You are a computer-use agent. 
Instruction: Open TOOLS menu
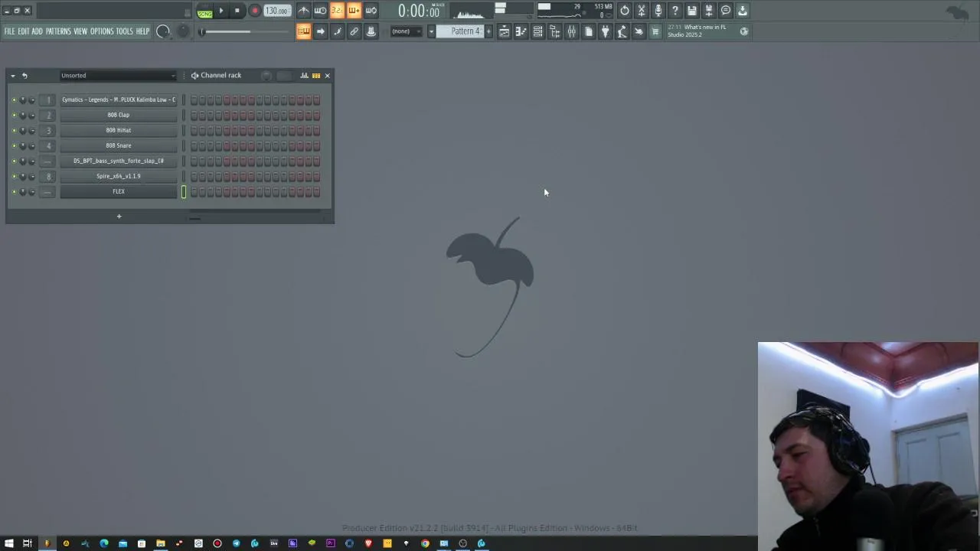[125, 31]
